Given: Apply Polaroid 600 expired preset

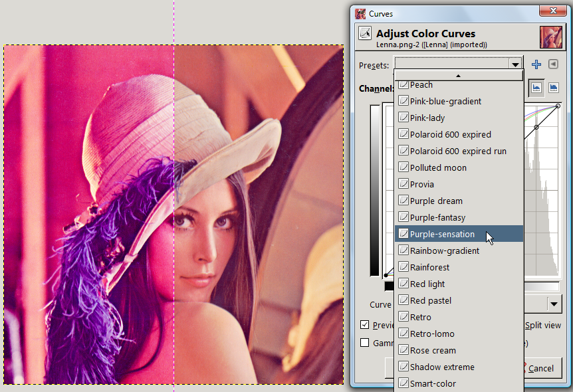Looking at the screenshot, I should coord(459,134).
